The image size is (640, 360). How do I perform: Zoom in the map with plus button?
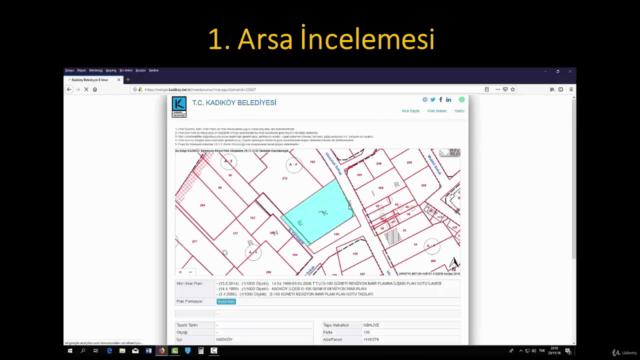click(180, 272)
